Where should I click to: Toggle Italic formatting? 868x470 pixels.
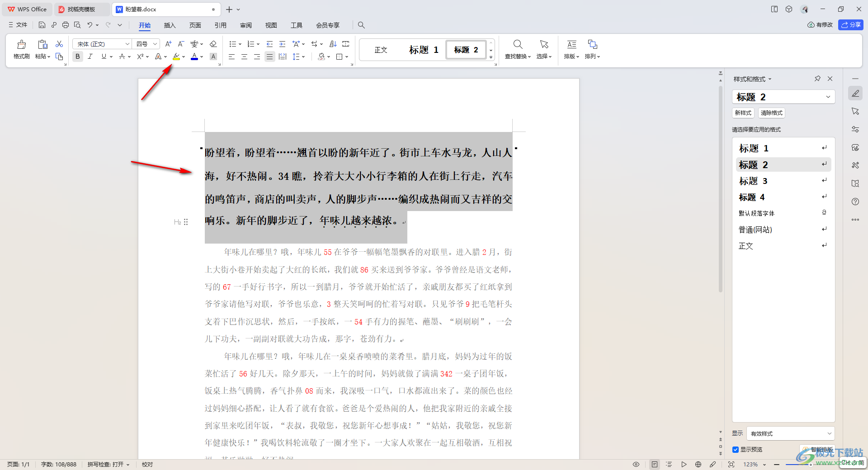tap(90, 56)
